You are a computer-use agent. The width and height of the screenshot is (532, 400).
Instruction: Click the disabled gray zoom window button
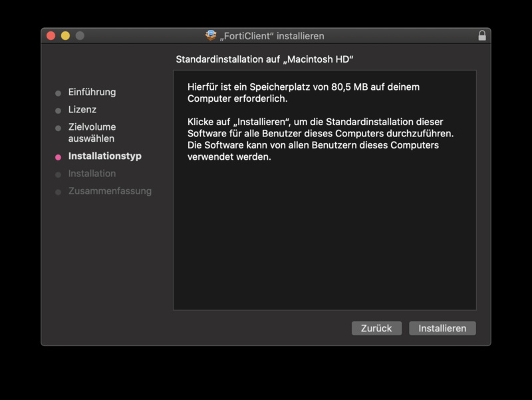tap(80, 36)
